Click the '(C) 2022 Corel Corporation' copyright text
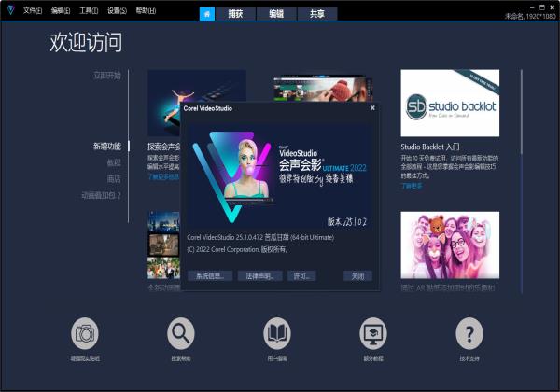Viewport: 560px width, 392px height. point(222,249)
